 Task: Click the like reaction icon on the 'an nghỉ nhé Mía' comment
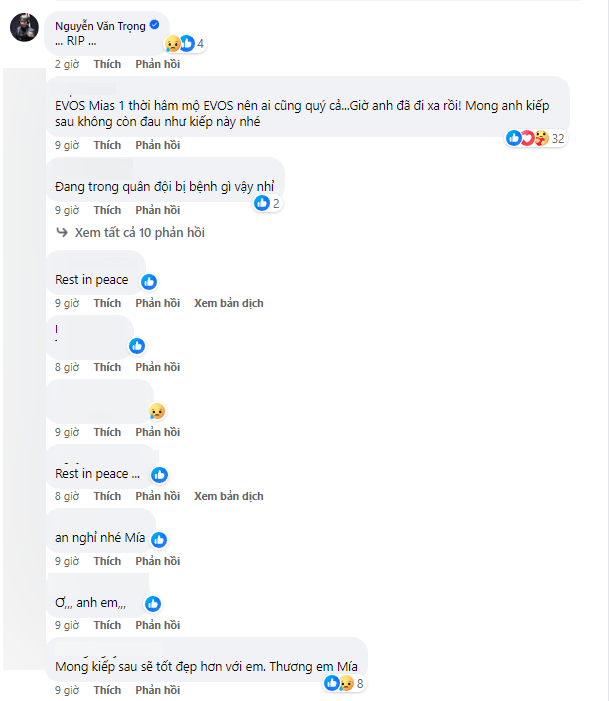(159, 539)
